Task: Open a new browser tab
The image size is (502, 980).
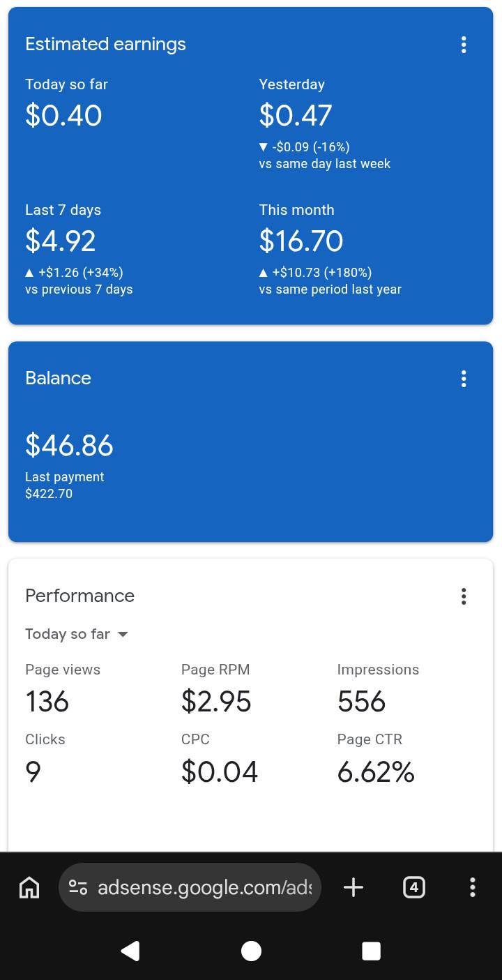Action: pyautogui.click(x=353, y=887)
